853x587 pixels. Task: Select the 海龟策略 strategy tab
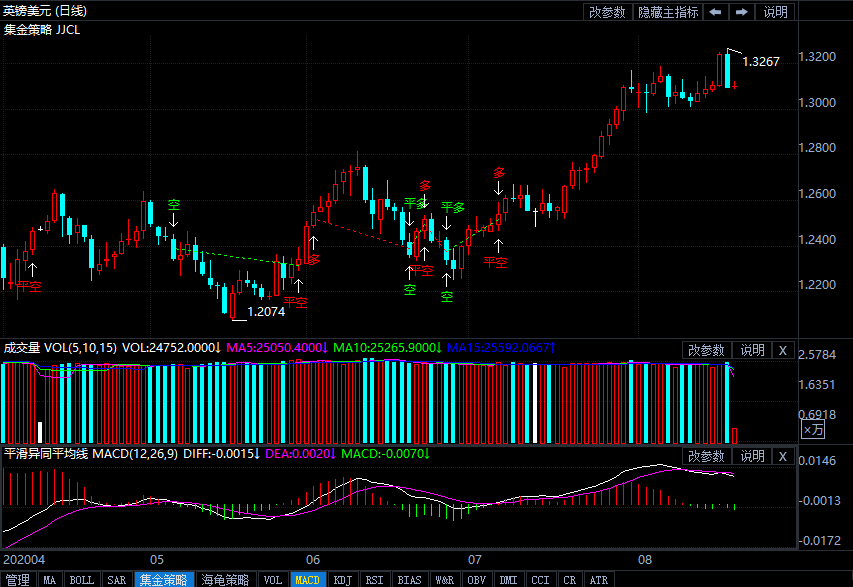(x=225, y=580)
